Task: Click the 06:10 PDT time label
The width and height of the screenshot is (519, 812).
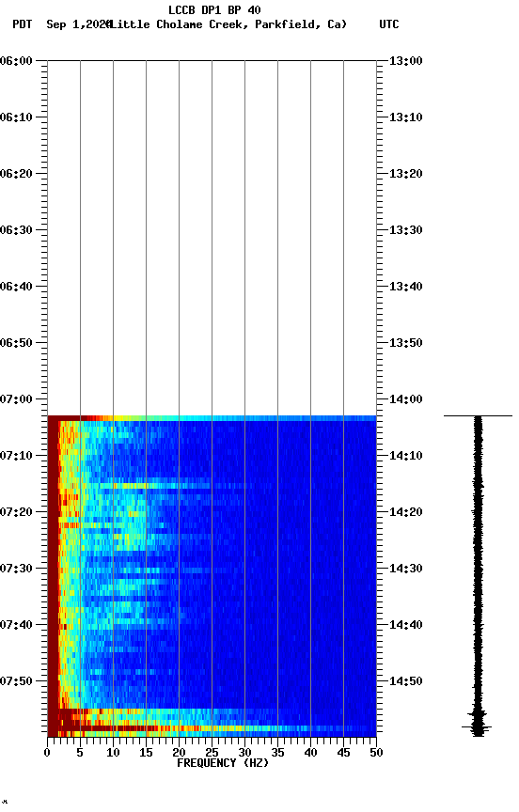Action: click(16, 117)
